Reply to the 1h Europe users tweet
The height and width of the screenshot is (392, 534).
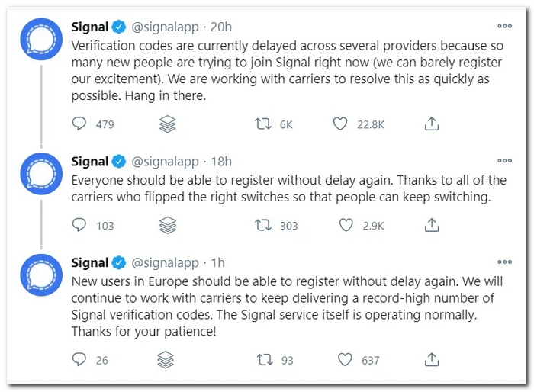click(x=79, y=360)
